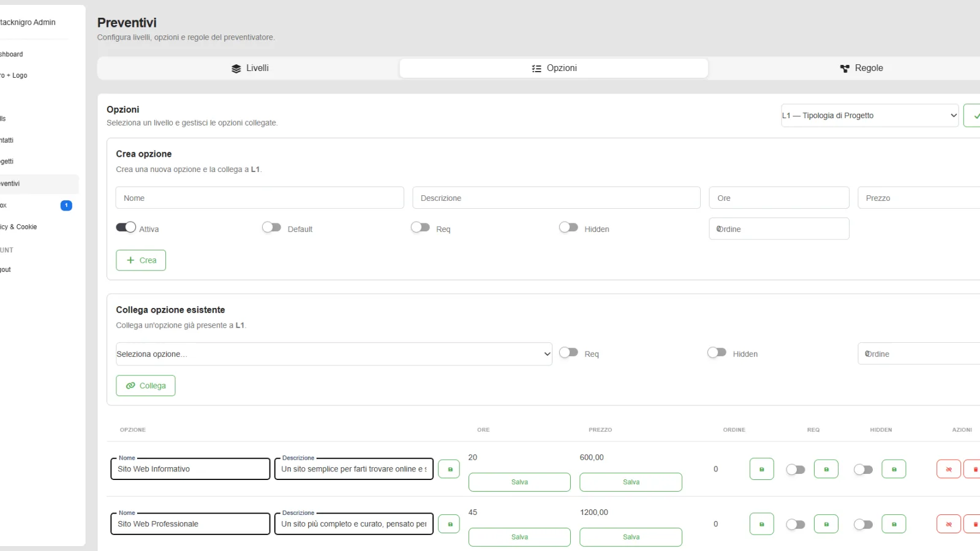Enable Hidden switch in Collega opzione esistente
The width and height of the screenshot is (980, 551).
717,352
